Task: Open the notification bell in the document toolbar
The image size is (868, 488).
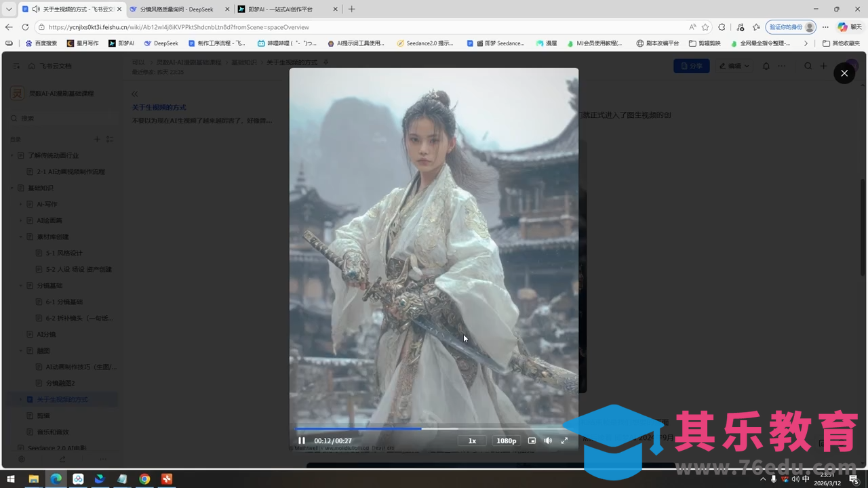Action: [766, 66]
